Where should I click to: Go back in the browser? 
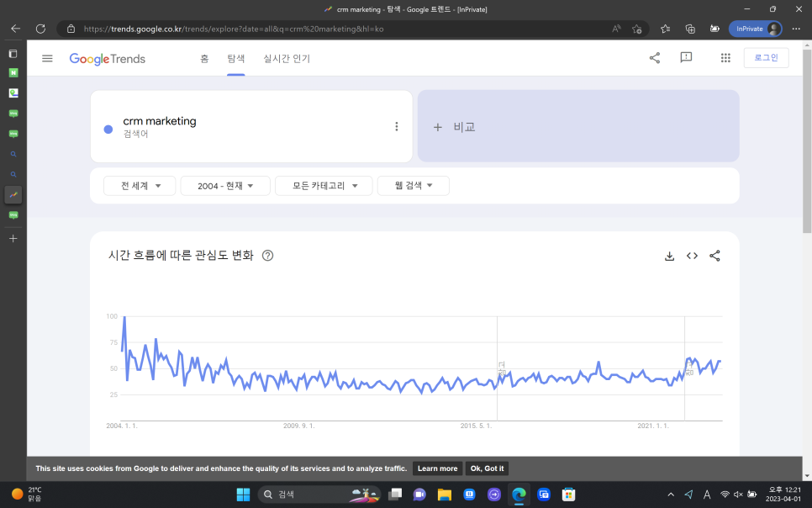pyautogui.click(x=15, y=29)
